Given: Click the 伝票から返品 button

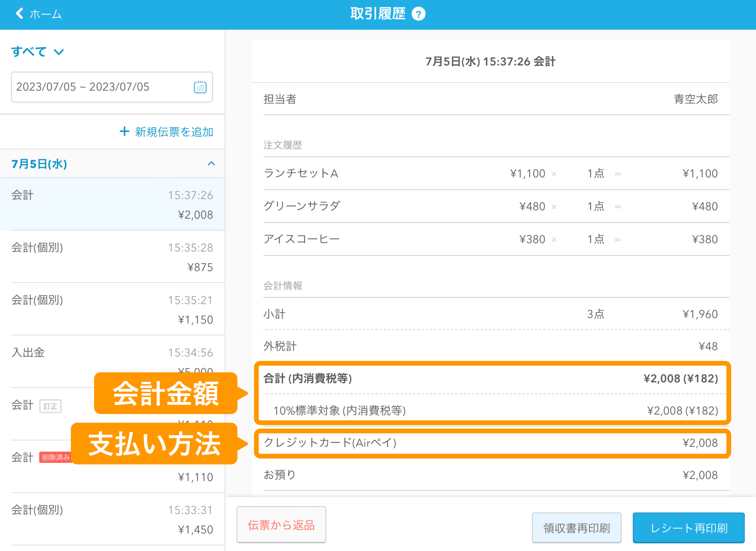Looking at the screenshot, I should [x=281, y=525].
